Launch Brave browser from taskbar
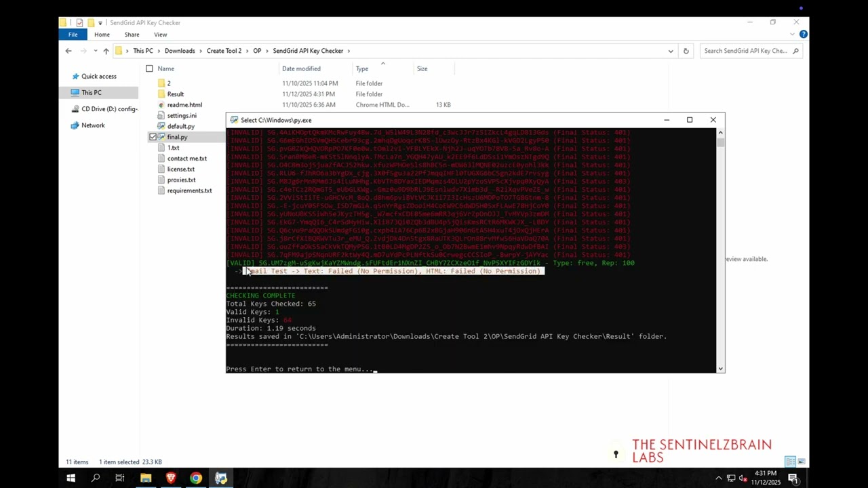868x488 pixels. coord(171,479)
